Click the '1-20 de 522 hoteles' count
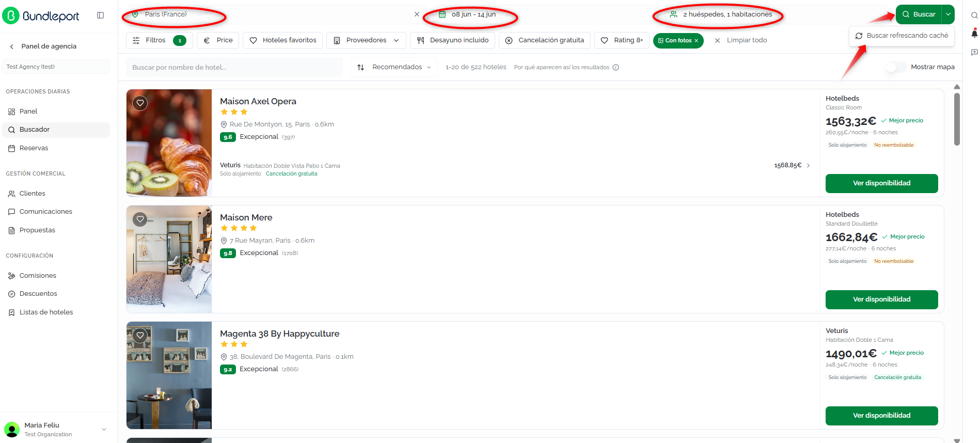980x443 pixels. click(x=476, y=67)
